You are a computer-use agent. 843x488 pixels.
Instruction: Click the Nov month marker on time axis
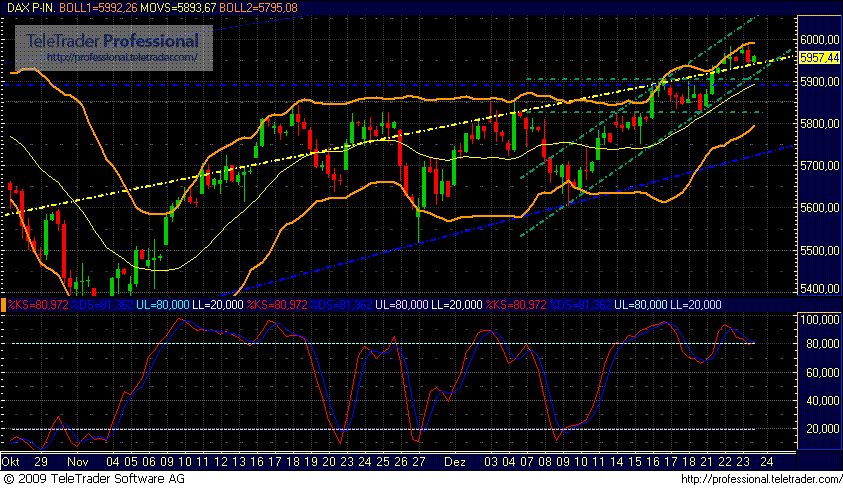pos(79,463)
